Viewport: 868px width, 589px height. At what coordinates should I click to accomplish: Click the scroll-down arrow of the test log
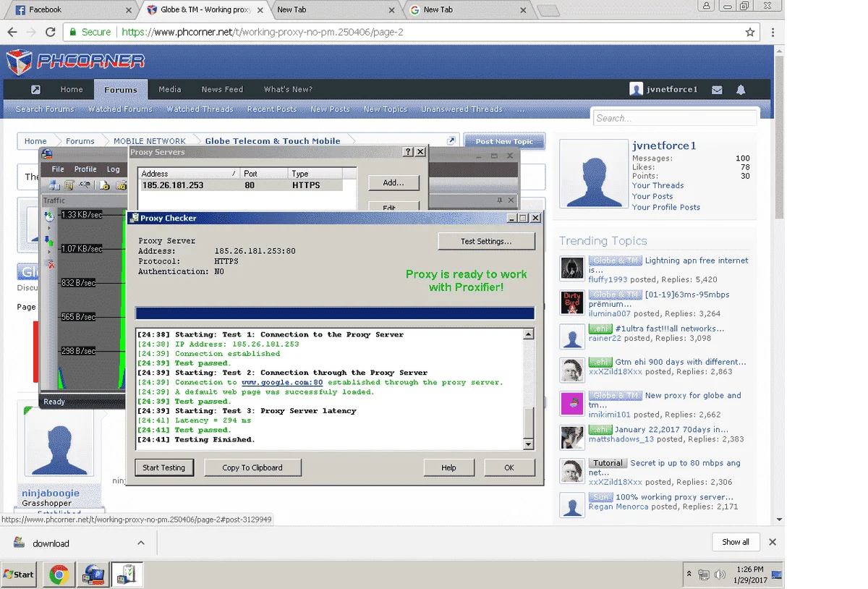(528, 444)
